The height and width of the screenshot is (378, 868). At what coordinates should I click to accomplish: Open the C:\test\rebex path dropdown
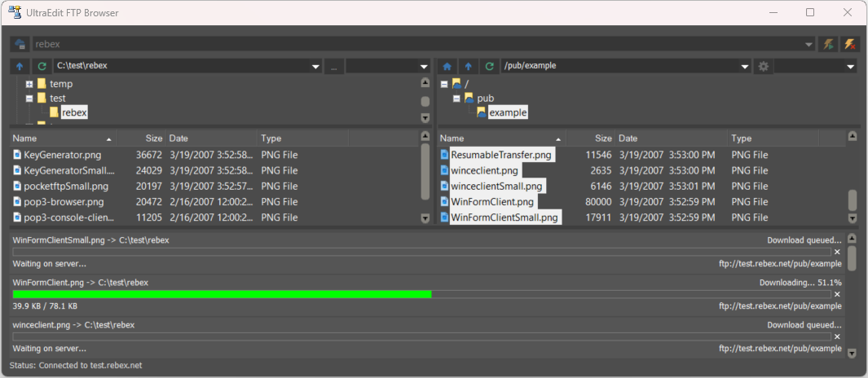click(x=315, y=67)
